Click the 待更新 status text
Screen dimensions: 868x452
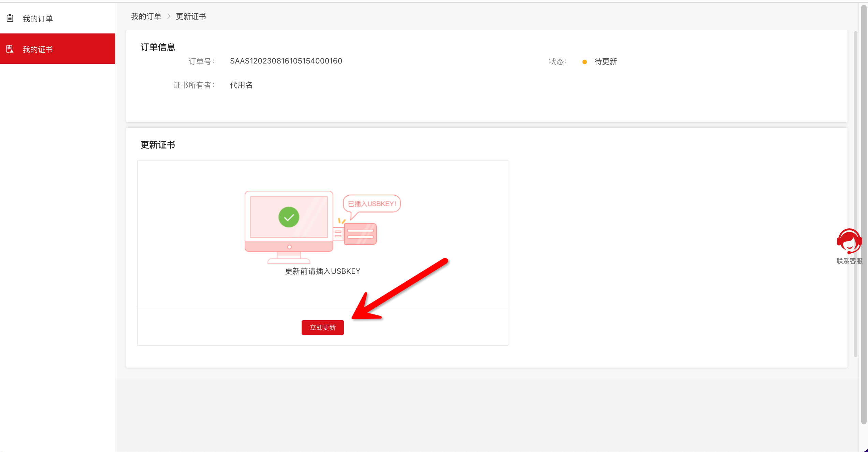click(x=606, y=62)
